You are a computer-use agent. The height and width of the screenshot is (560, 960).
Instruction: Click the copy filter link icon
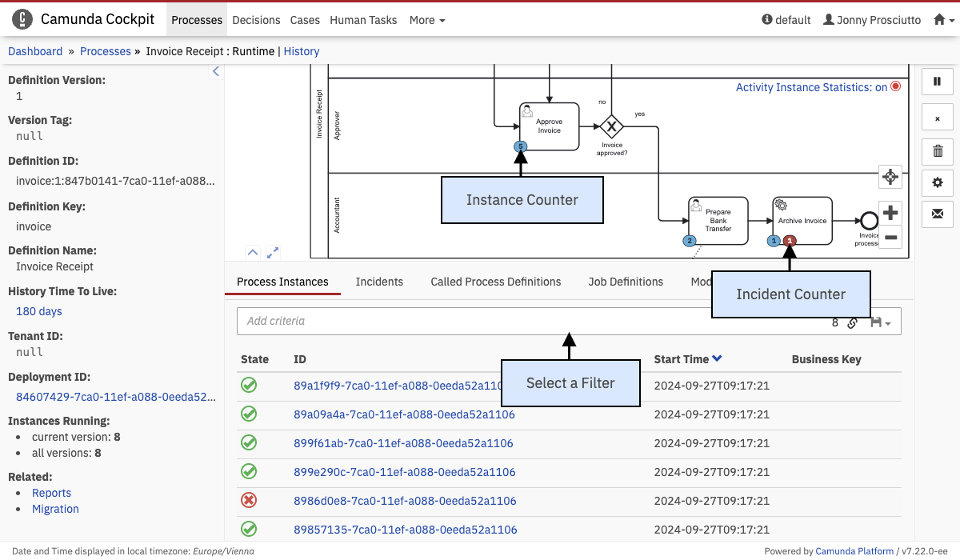point(853,322)
